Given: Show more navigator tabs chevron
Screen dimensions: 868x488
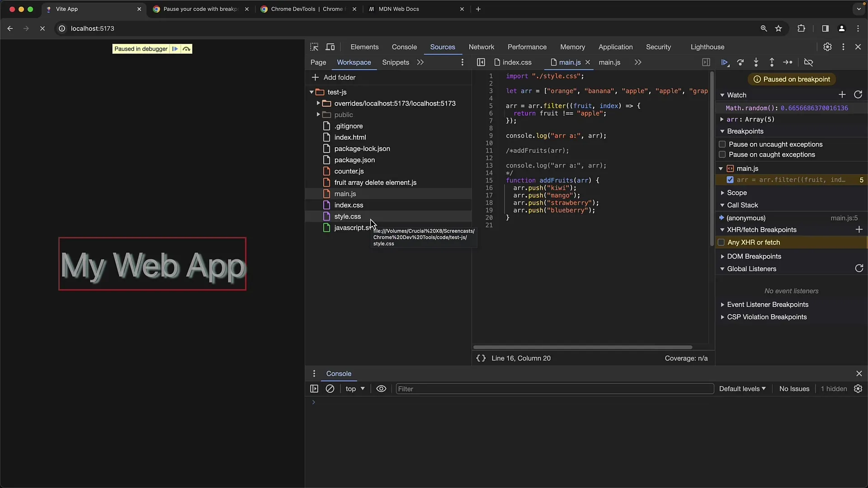Looking at the screenshot, I should 420,62.
